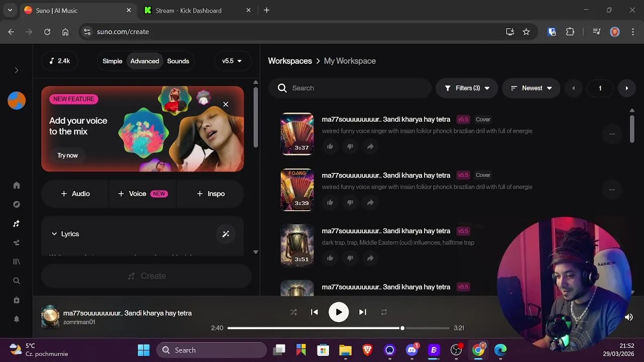Open the Windows Start menu
The image size is (644, 362).
click(x=143, y=350)
